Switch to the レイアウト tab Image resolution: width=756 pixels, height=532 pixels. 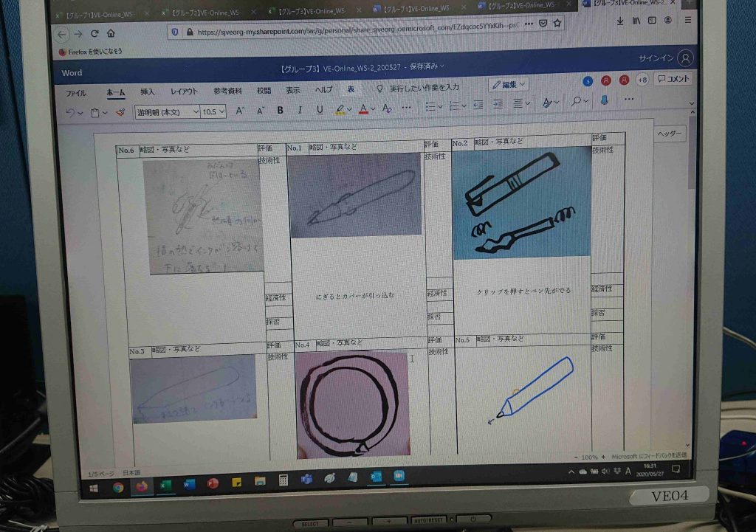[x=184, y=91]
